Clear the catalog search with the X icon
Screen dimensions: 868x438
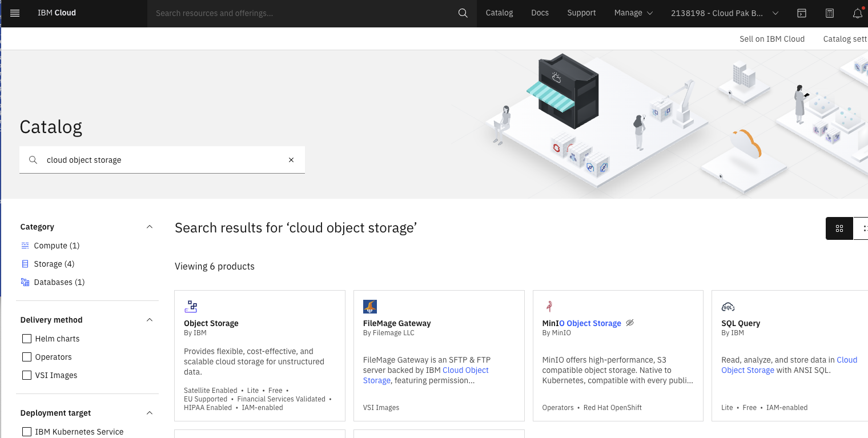291,160
